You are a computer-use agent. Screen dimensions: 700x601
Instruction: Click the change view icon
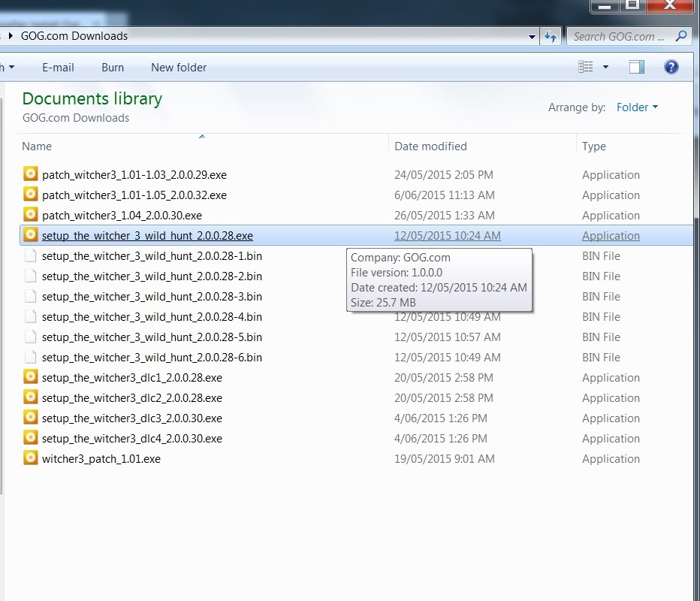click(x=585, y=67)
